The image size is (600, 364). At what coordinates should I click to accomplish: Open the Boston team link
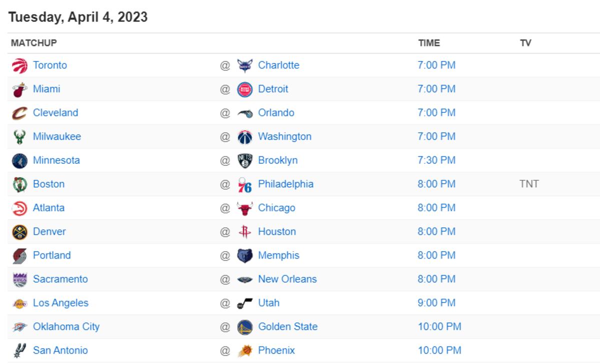[x=48, y=184]
